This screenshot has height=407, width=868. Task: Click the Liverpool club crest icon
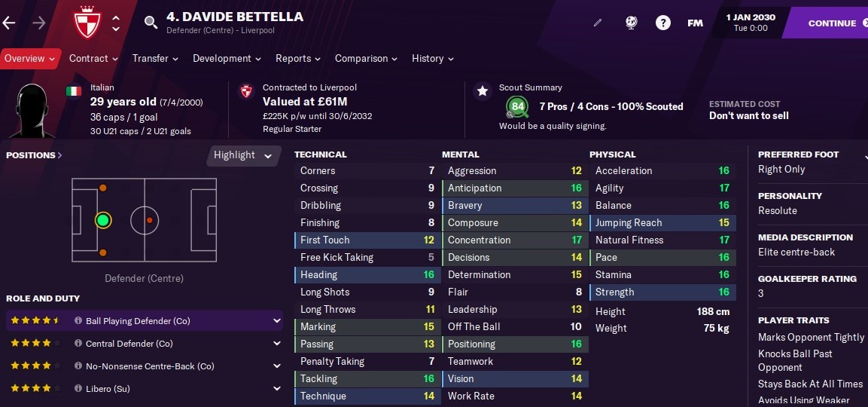(x=87, y=23)
